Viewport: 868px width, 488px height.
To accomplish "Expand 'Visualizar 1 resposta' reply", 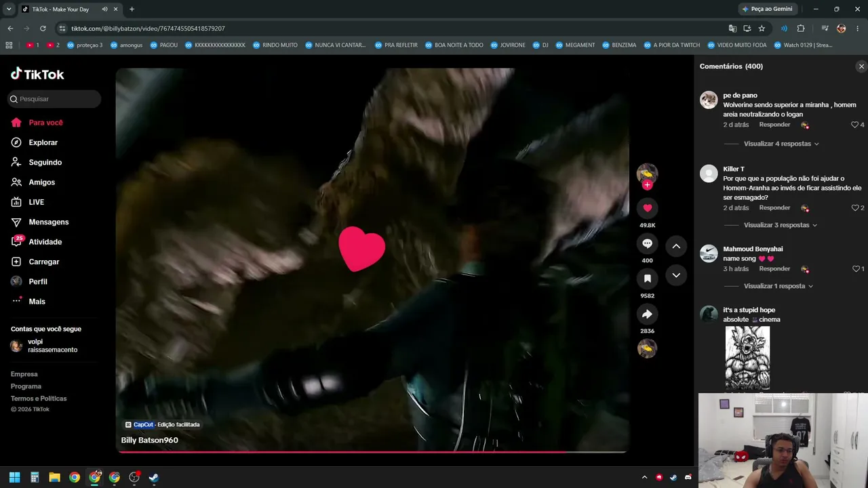I will pos(778,286).
